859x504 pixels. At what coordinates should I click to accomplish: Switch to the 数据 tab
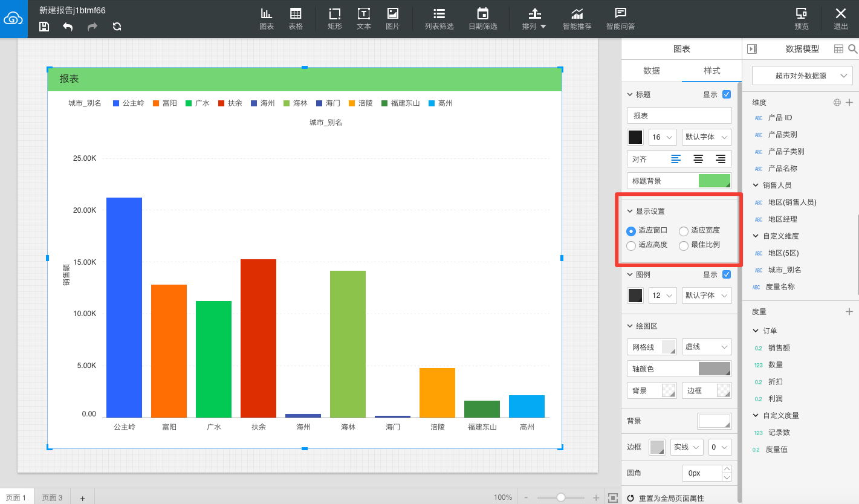651,71
